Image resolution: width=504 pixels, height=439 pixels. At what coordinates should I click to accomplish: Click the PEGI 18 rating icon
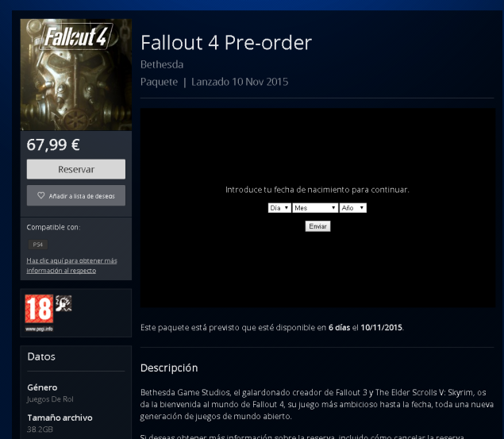39,309
